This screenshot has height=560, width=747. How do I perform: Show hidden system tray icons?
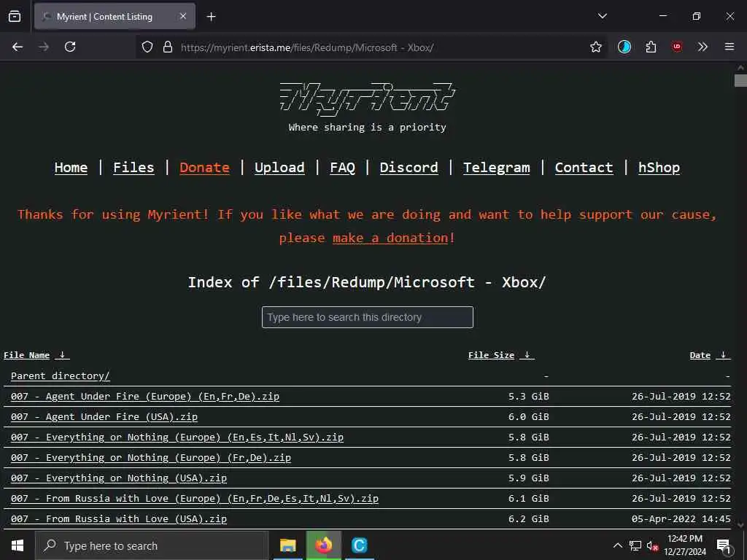tap(617, 545)
